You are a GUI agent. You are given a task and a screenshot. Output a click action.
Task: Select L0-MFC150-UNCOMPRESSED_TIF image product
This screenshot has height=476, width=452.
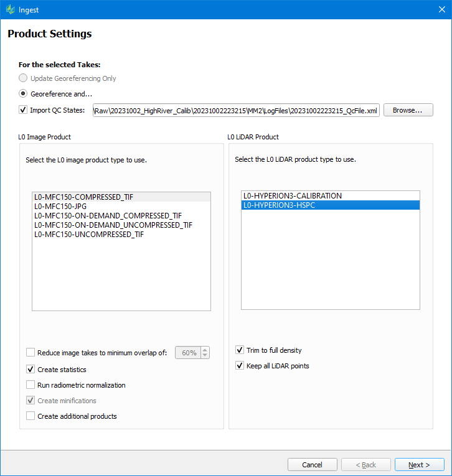click(x=89, y=234)
